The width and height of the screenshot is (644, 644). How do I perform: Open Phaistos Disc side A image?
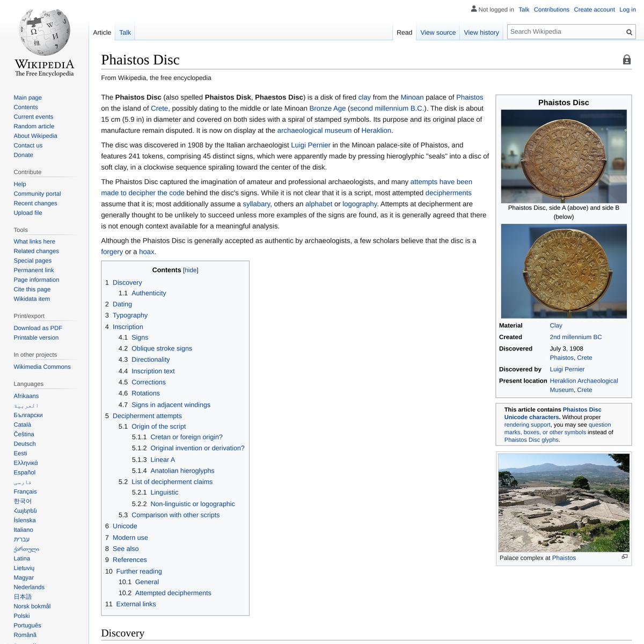(x=563, y=156)
